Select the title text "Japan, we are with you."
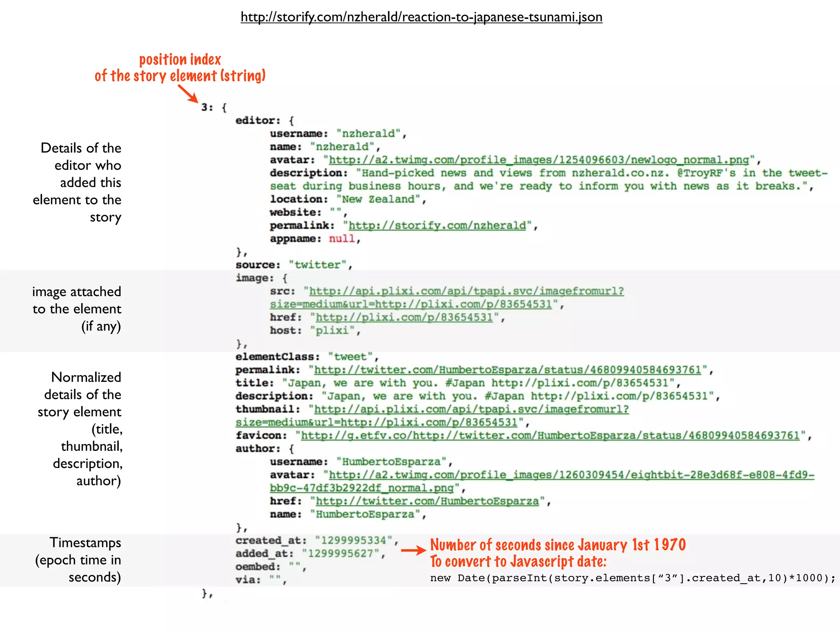 [x=361, y=383]
